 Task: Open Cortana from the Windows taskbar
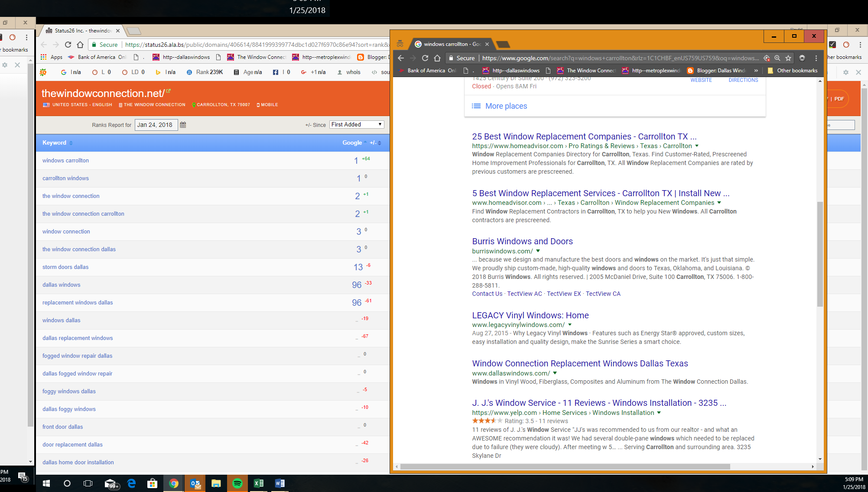(x=67, y=483)
